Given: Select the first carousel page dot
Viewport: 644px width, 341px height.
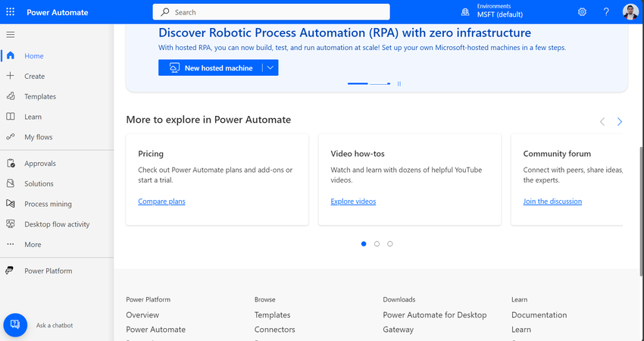Looking at the screenshot, I should tap(364, 244).
